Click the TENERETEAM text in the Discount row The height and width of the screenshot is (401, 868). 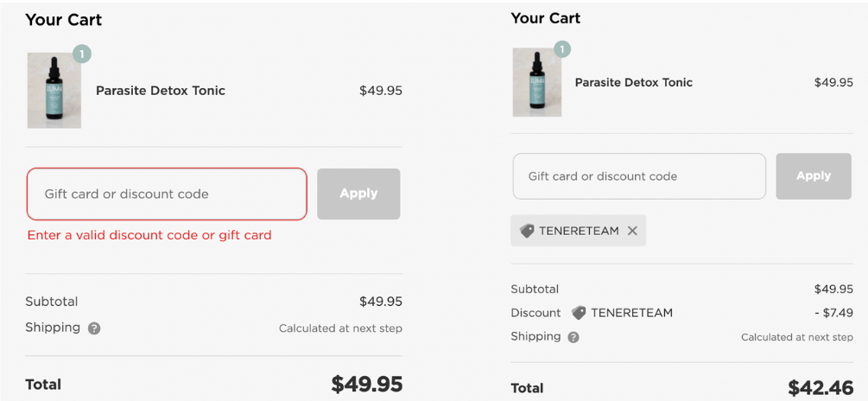(x=631, y=313)
